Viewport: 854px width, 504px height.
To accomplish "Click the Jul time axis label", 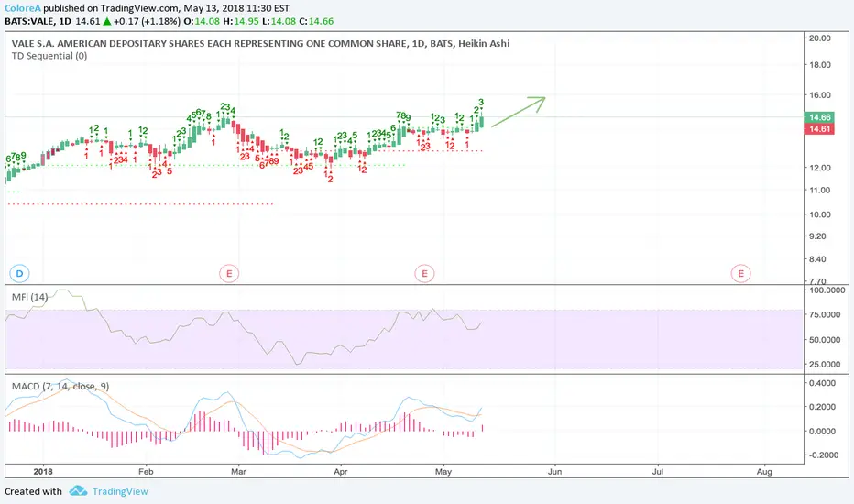I will (x=657, y=472).
